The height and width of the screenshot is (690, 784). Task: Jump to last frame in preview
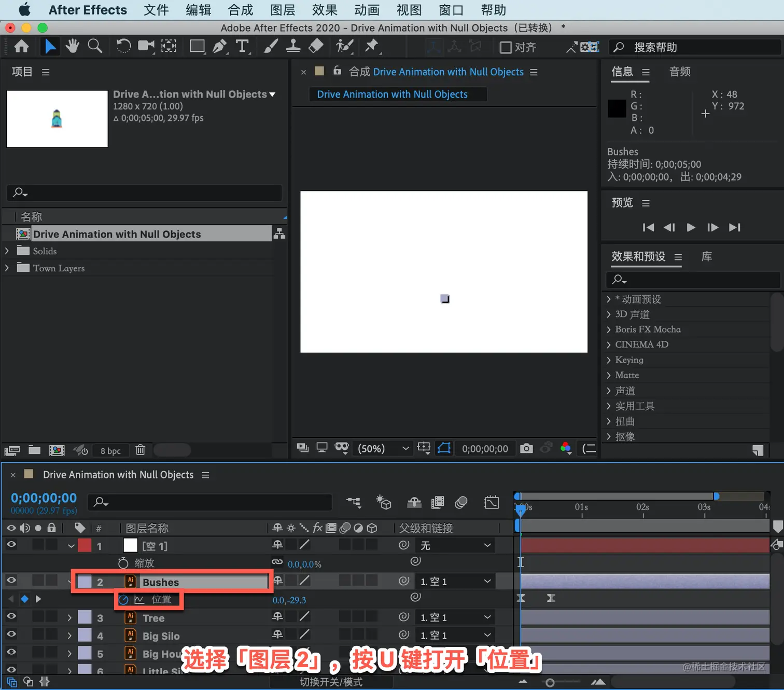tap(734, 227)
